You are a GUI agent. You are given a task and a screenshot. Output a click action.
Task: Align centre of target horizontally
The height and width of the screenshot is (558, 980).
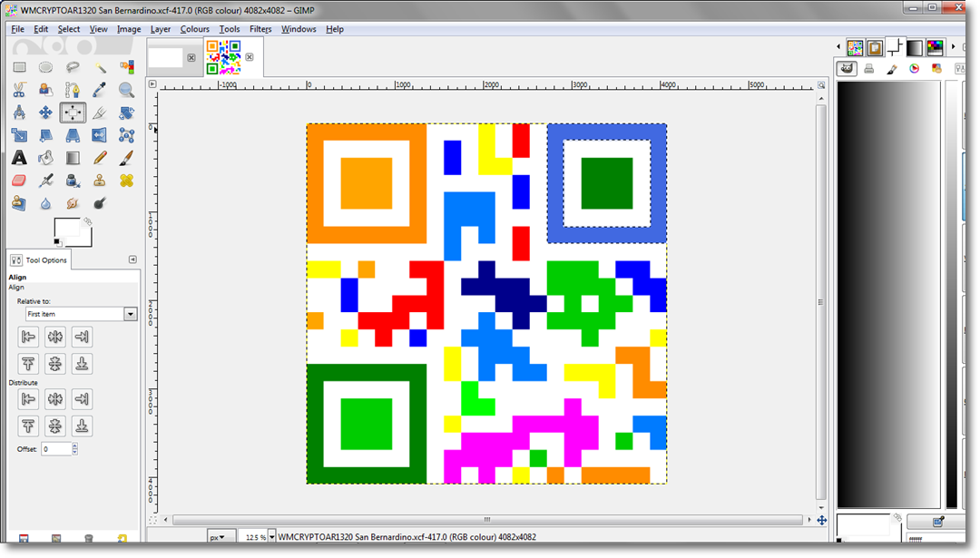(x=55, y=337)
